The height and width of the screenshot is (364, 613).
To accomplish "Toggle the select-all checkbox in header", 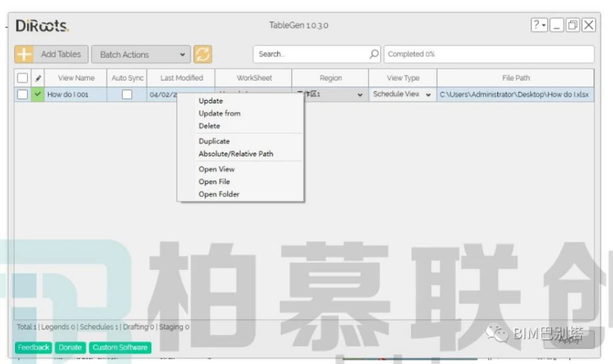I will click(23, 78).
